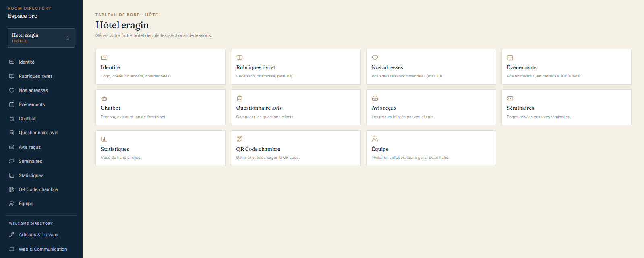This screenshot has height=258, width=644.
Task: Click the calendar icon beside sidebar Événements
Action: (12, 104)
